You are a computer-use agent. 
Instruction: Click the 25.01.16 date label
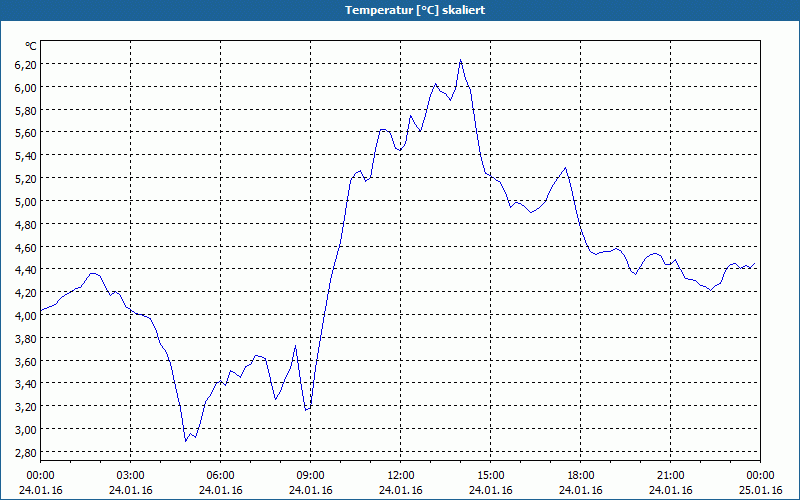[761, 490]
